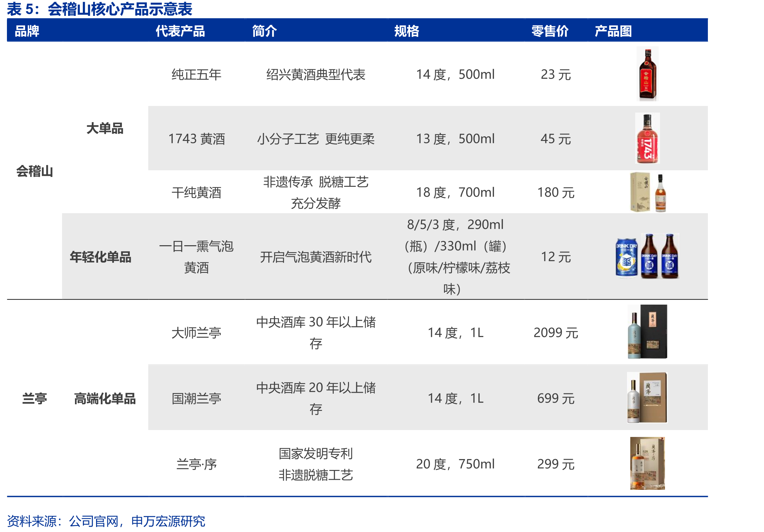Image resolution: width=764 pixels, height=532 pixels.
Task: Click the 兰亭·序 product name
Action: 196,464
